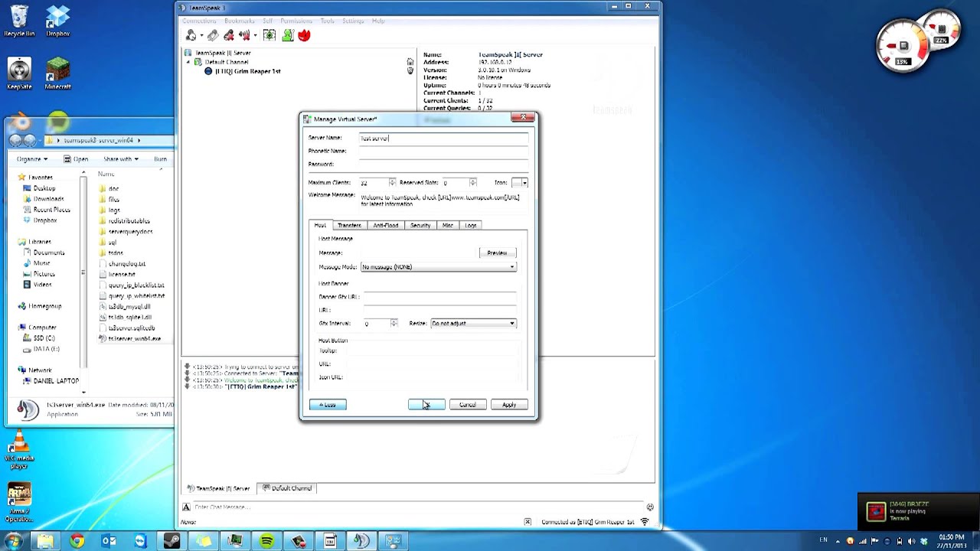
Task: Open dropdown arrow next to Connect icon
Action: point(201,36)
